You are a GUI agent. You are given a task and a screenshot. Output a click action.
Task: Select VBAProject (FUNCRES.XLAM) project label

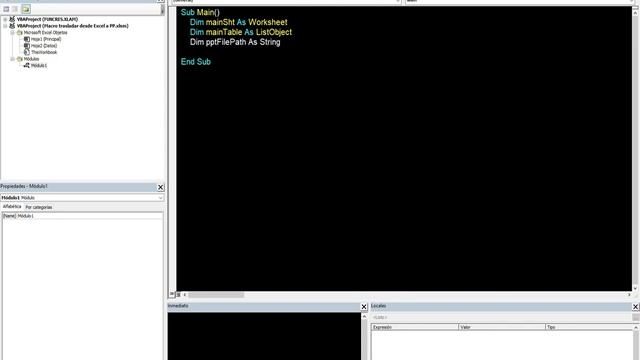pyautogui.click(x=47, y=19)
